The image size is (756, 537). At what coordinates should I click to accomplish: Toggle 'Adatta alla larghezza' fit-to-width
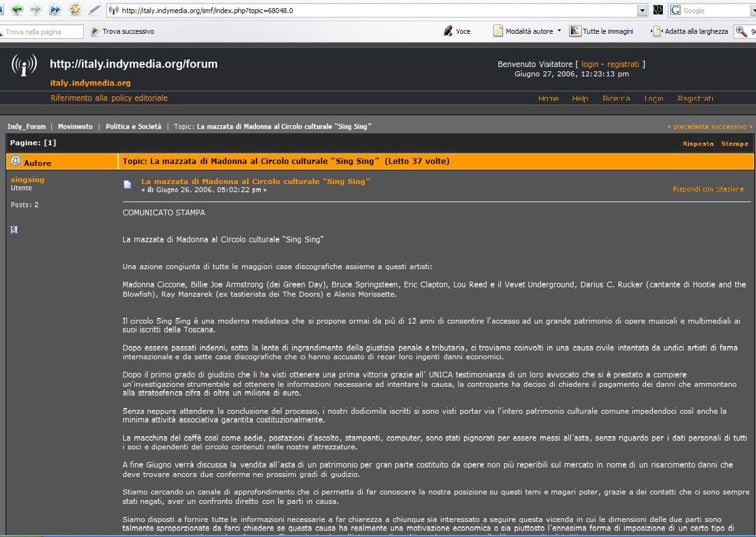pos(690,31)
